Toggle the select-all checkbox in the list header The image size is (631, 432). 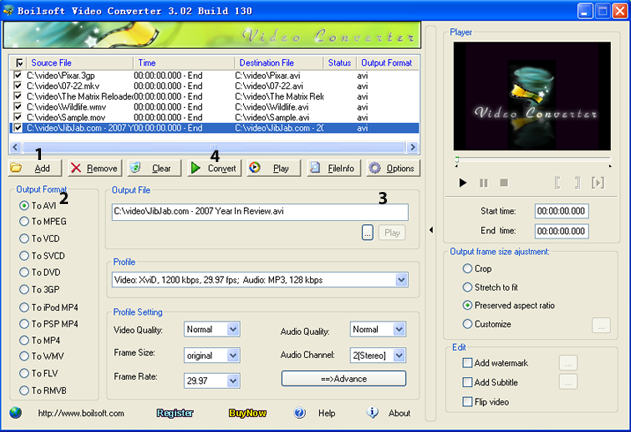pyautogui.click(x=19, y=63)
